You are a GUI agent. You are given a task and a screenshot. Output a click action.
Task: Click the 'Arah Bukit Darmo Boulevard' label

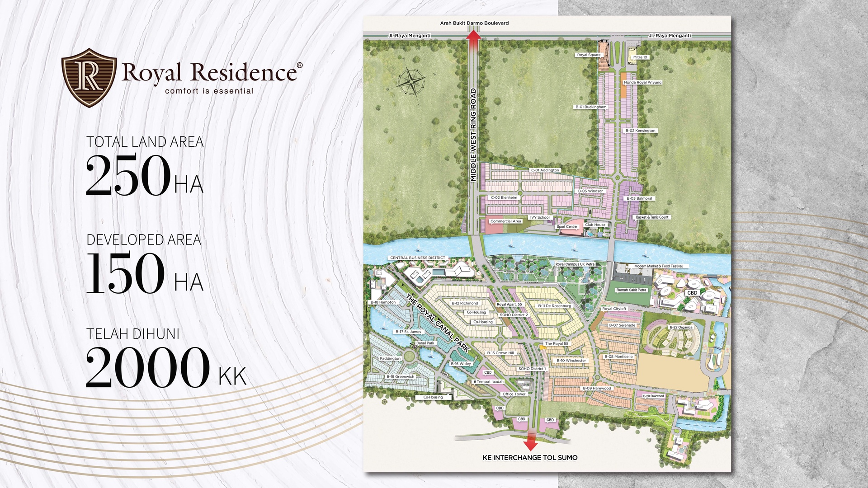click(474, 23)
